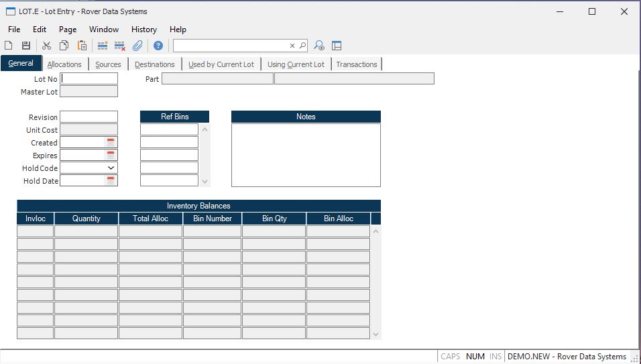Click inside the Notes text area
Image resolution: width=641 pixels, height=364 pixels.
[x=306, y=155]
